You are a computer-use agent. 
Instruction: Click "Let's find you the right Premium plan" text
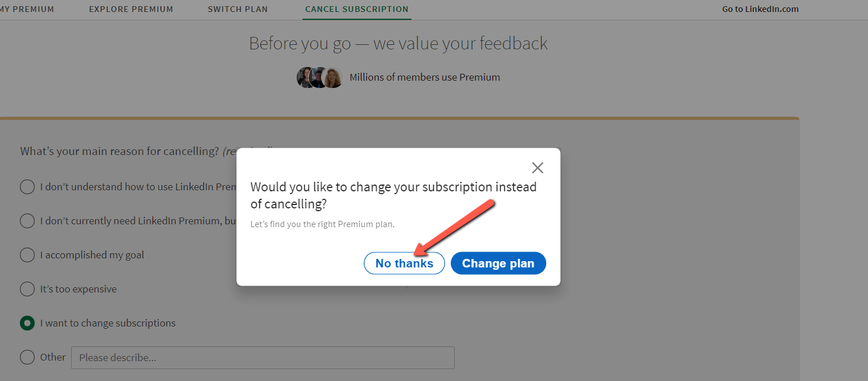[322, 224]
